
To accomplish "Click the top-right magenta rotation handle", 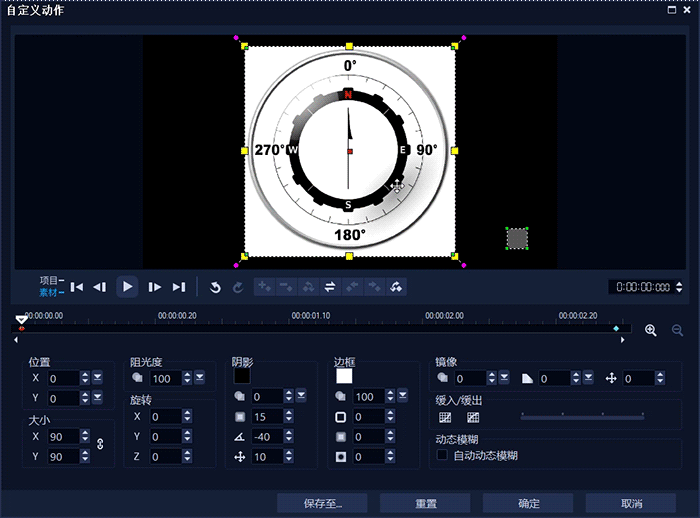I will click(x=463, y=38).
